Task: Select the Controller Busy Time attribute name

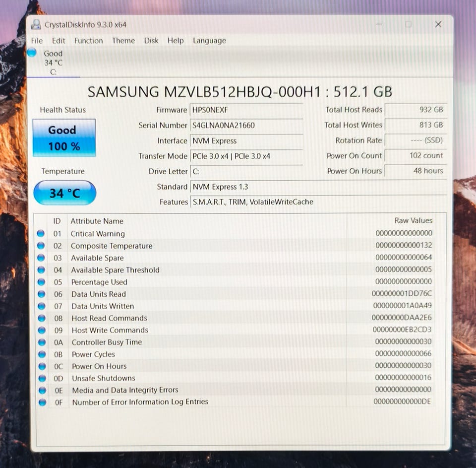Action: 107,342
